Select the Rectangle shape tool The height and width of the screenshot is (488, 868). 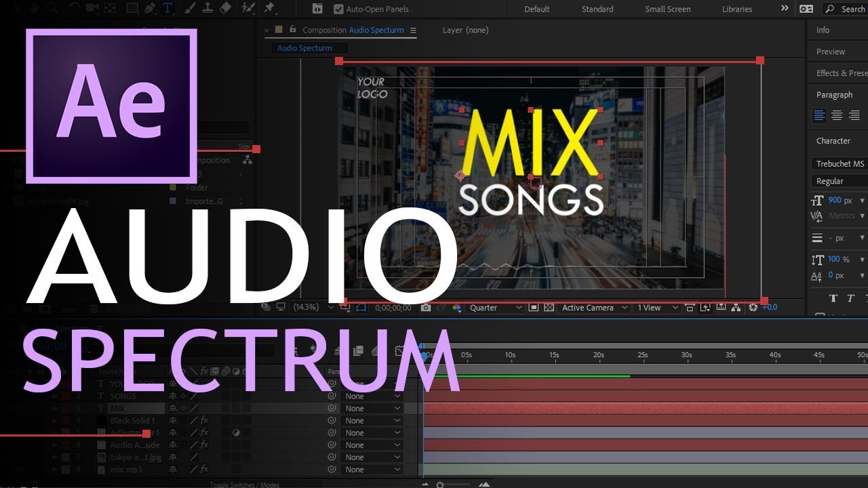132,9
